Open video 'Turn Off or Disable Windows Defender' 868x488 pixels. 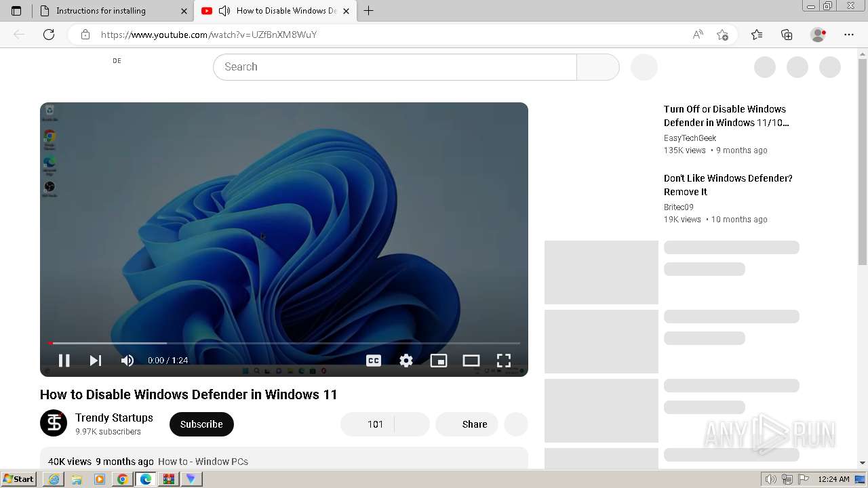pyautogui.click(x=726, y=116)
